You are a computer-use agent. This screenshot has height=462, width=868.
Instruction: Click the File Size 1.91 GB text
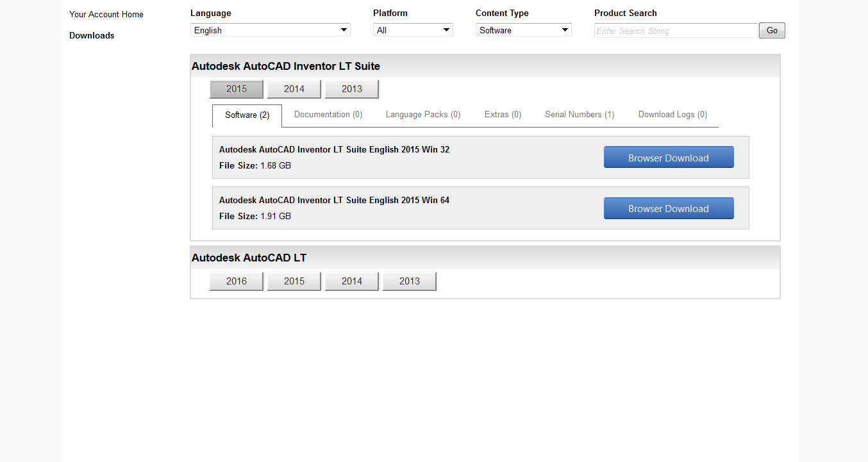255,216
